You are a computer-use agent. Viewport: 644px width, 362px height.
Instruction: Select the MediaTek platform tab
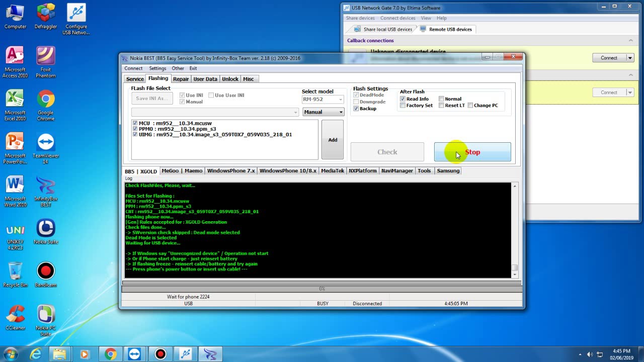pos(333,171)
